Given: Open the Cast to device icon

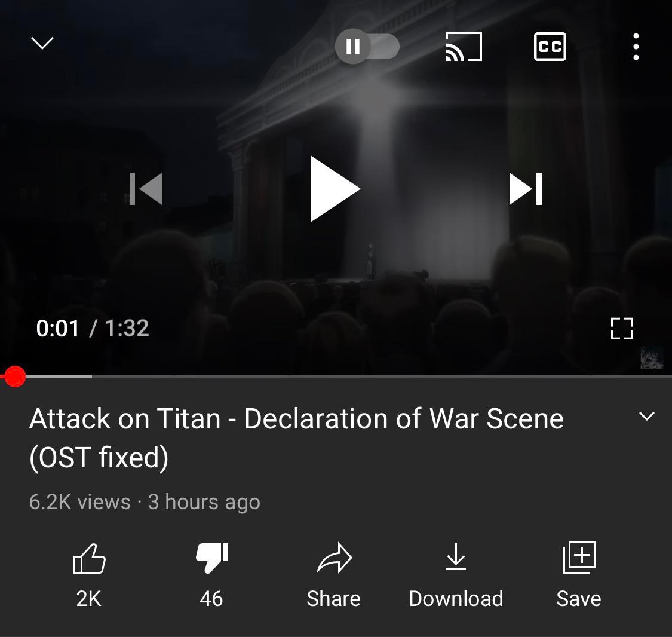Looking at the screenshot, I should pyautogui.click(x=464, y=46).
